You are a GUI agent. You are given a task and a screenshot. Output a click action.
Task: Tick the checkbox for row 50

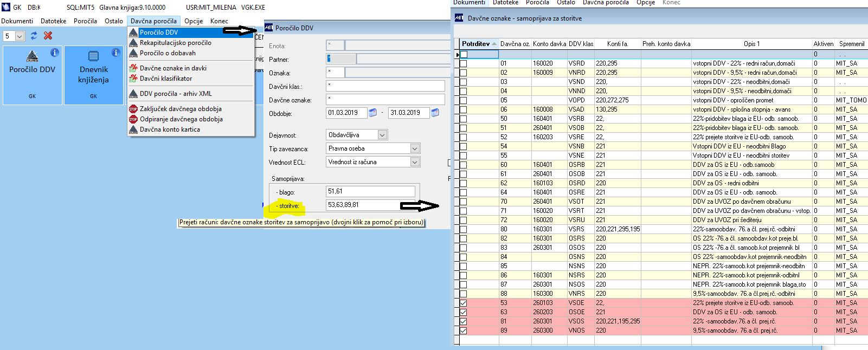point(464,119)
